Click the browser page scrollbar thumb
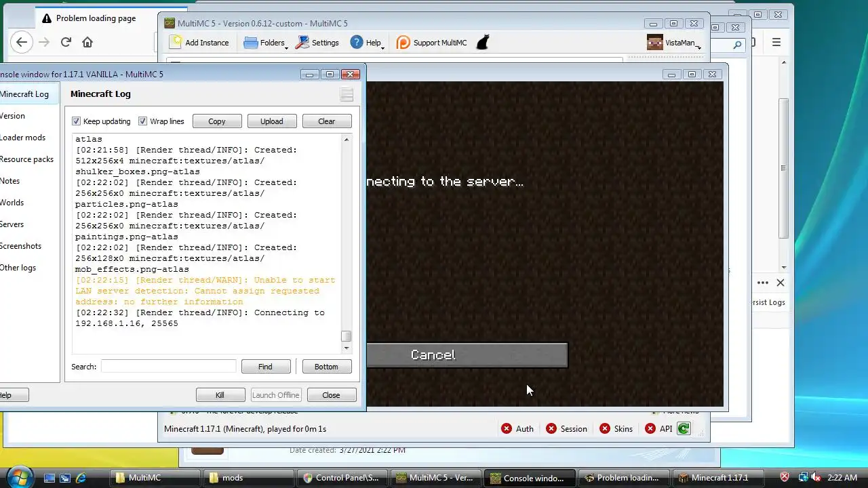Viewport: 868px width, 488px height. click(784, 168)
